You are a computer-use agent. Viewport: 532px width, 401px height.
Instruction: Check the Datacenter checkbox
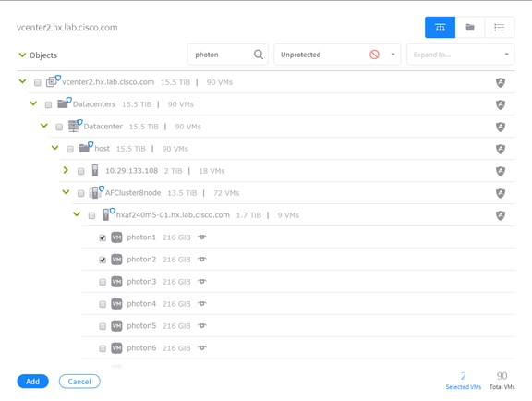(59, 127)
